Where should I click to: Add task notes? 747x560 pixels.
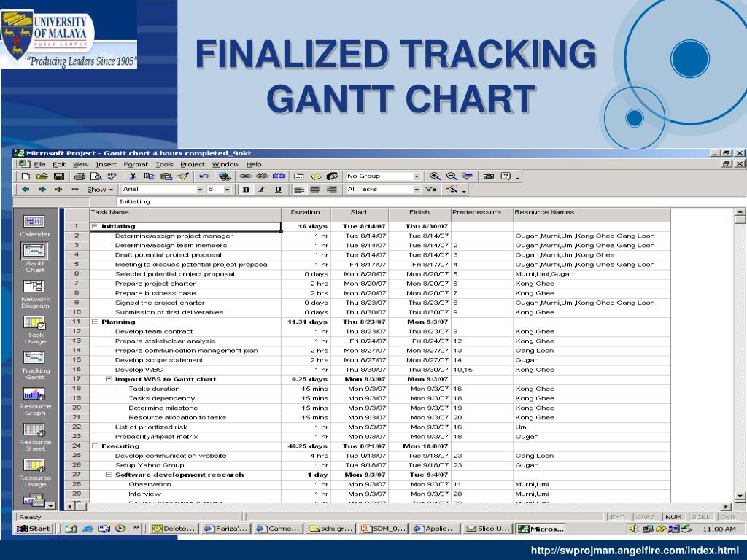pyautogui.click(x=315, y=176)
